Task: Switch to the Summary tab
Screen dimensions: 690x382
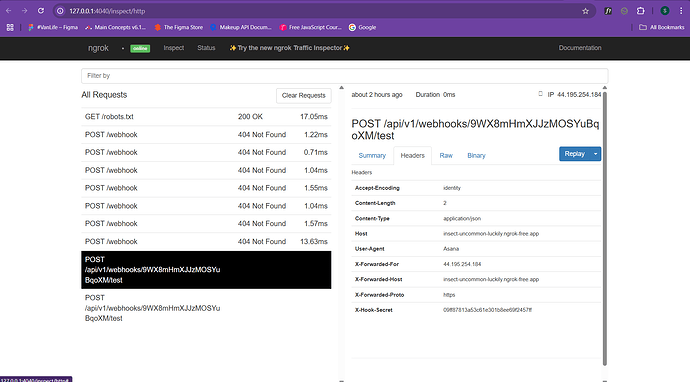Action: (372, 155)
